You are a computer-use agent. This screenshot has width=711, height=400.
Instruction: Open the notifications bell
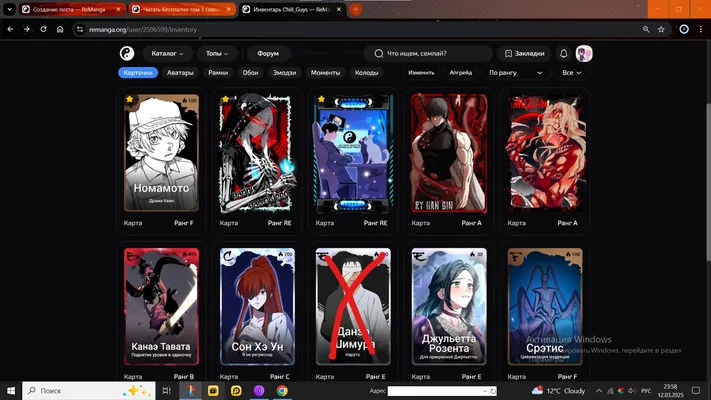pyautogui.click(x=564, y=54)
